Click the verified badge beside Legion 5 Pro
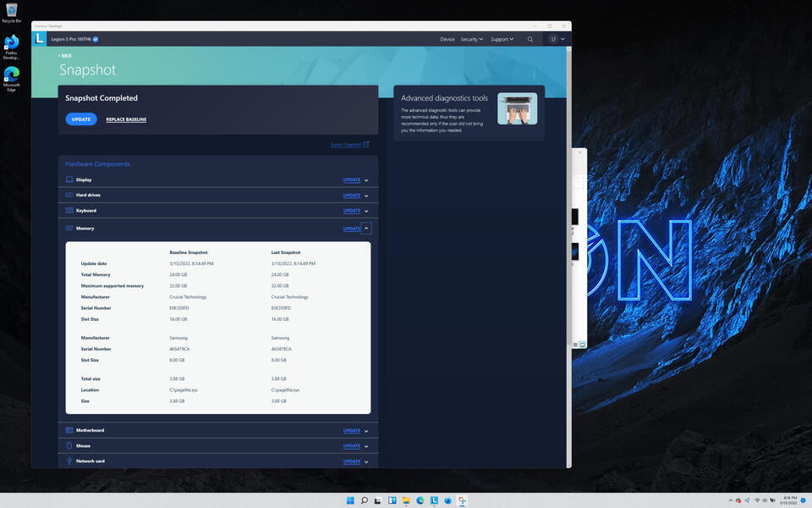Image resolution: width=812 pixels, height=508 pixels. (96, 39)
